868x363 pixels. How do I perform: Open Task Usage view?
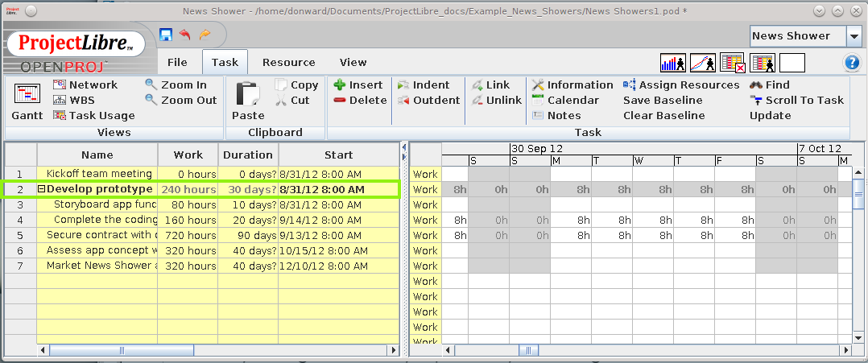[94, 116]
